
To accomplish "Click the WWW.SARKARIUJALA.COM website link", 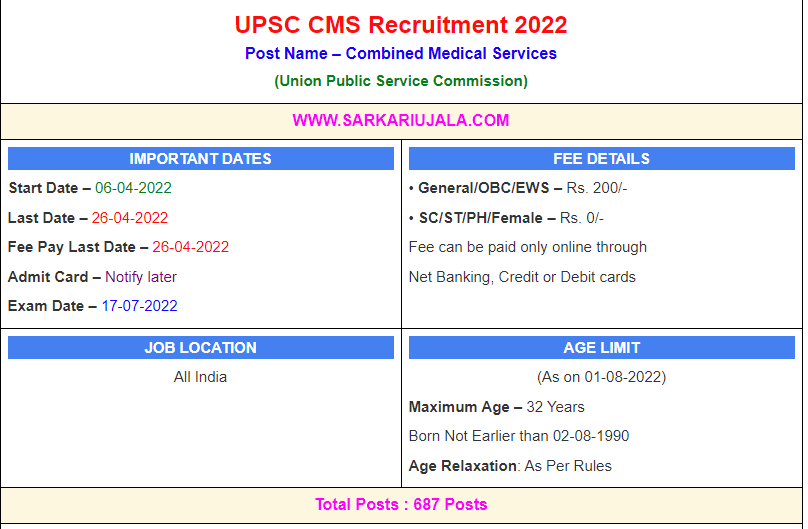I will tap(401, 121).
